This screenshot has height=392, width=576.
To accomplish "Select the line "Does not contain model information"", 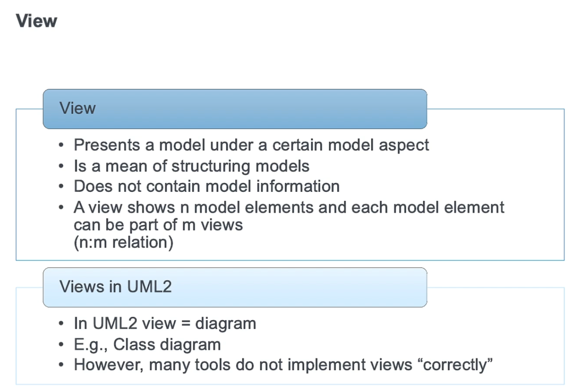I will tap(207, 186).
